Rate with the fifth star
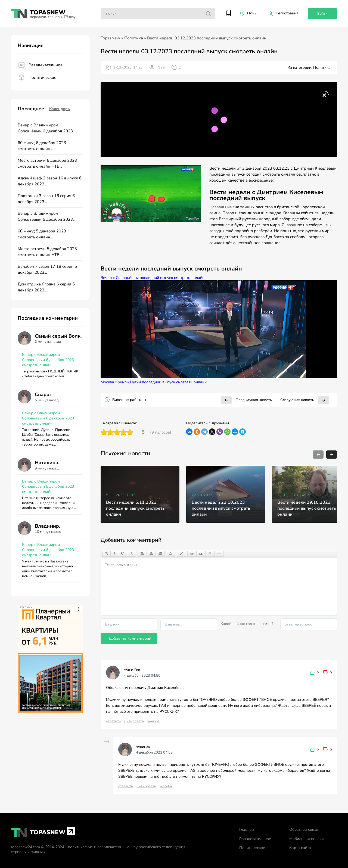Image resolution: width=348 pixels, height=868 pixels. tap(130, 432)
